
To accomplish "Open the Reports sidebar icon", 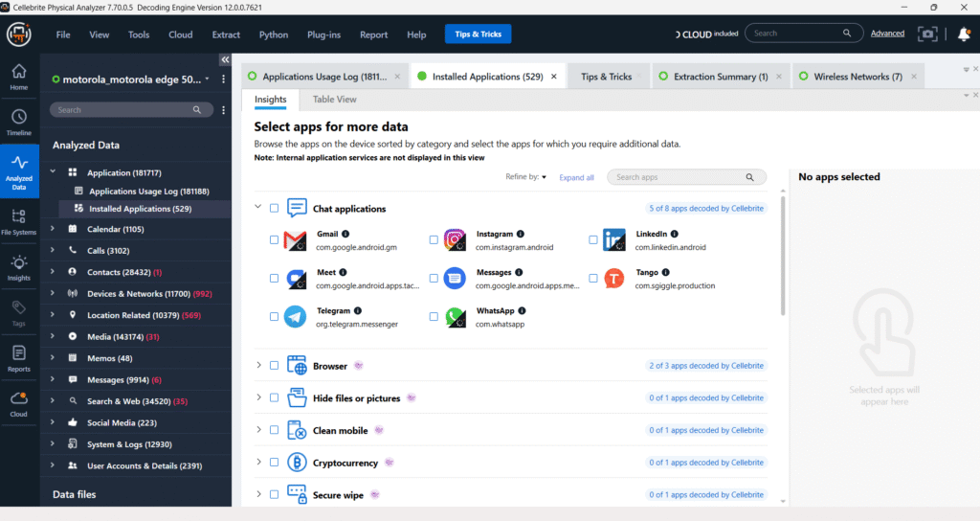I will pyautogui.click(x=19, y=358).
